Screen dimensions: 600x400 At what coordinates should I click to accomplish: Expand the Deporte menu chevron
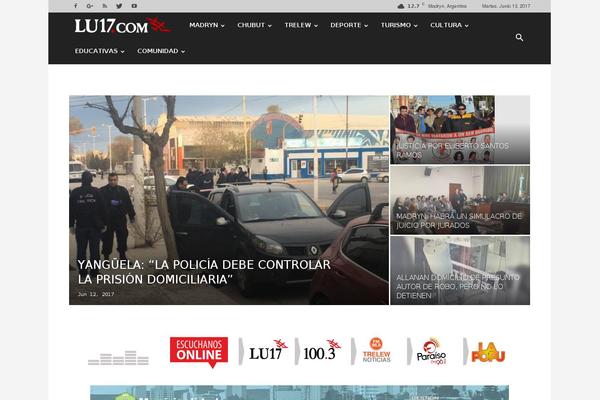point(366,26)
